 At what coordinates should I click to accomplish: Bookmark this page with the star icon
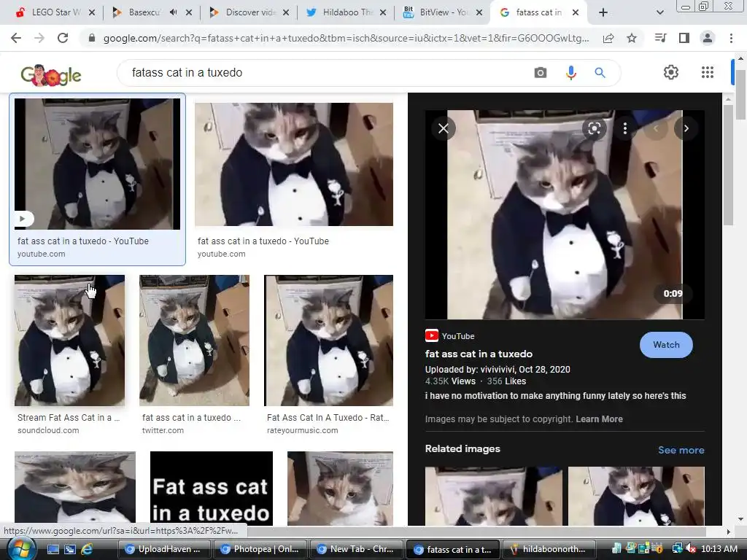pyautogui.click(x=632, y=38)
